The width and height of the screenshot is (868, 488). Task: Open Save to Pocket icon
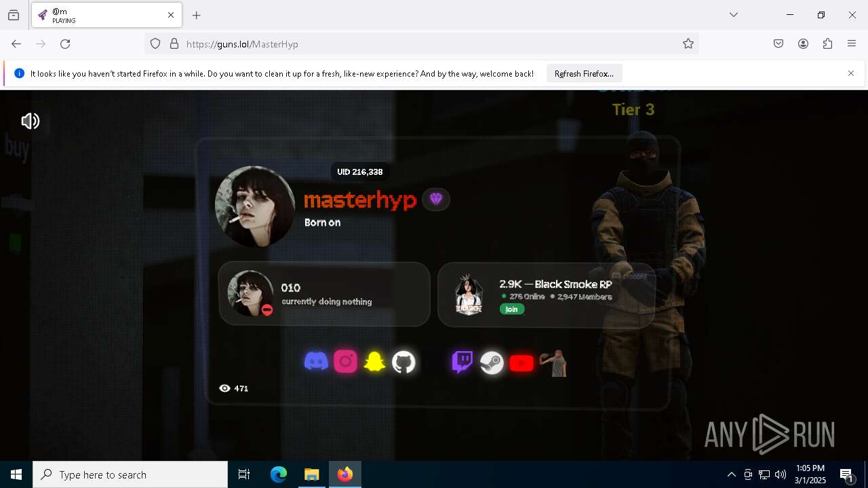(x=778, y=44)
